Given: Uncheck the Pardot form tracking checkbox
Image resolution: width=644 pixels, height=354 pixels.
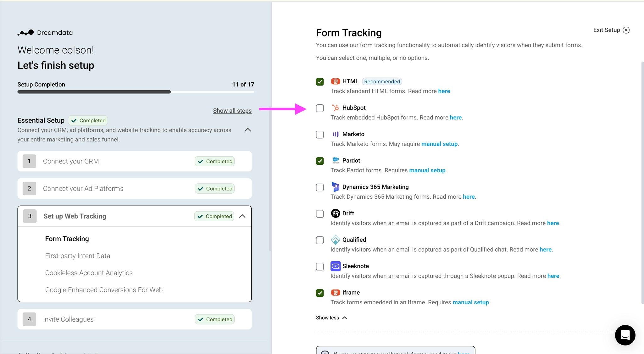Looking at the screenshot, I should pyautogui.click(x=320, y=161).
